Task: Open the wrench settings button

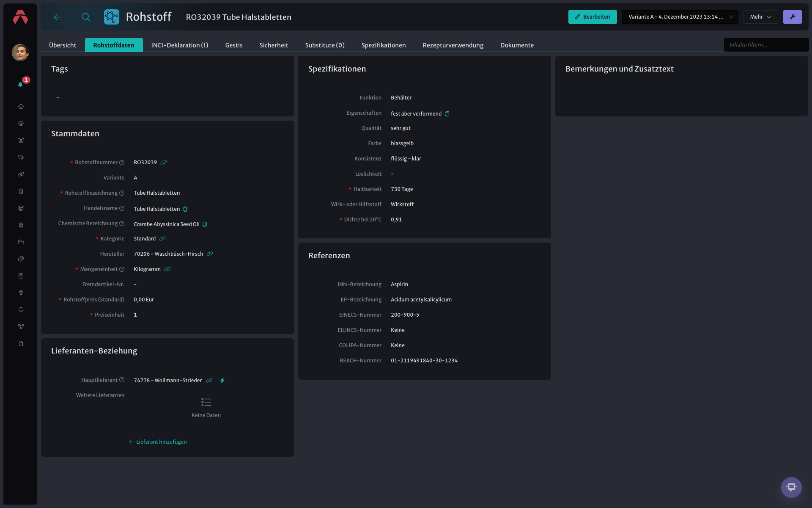Action: tap(792, 17)
